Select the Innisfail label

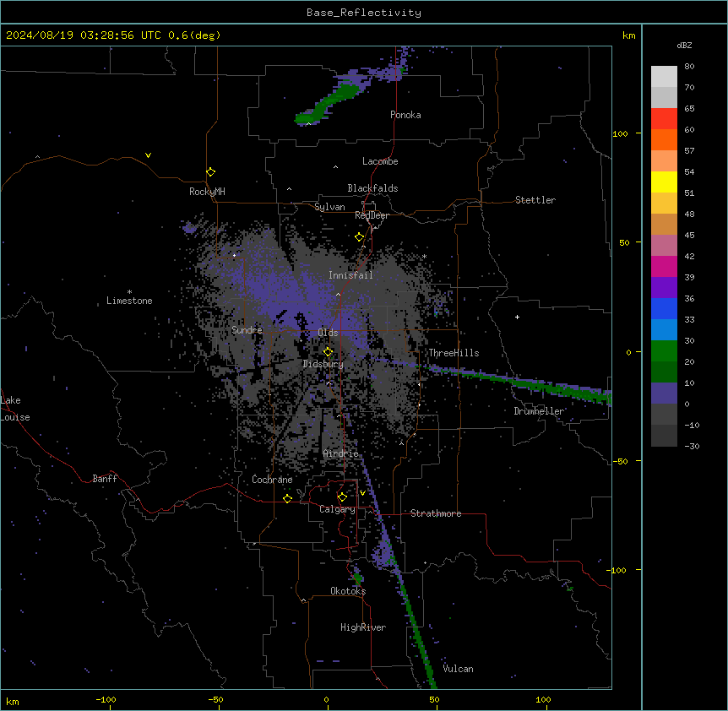click(350, 275)
